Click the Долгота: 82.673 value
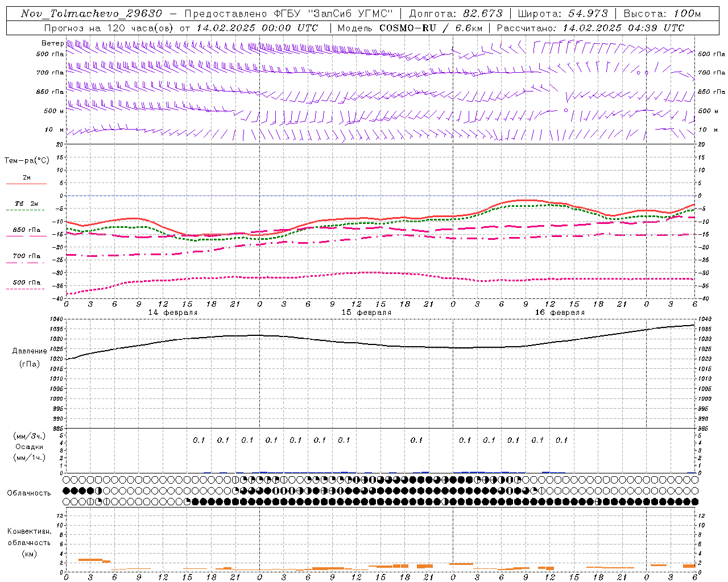This screenshot has height=582, width=728. [456, 14]
